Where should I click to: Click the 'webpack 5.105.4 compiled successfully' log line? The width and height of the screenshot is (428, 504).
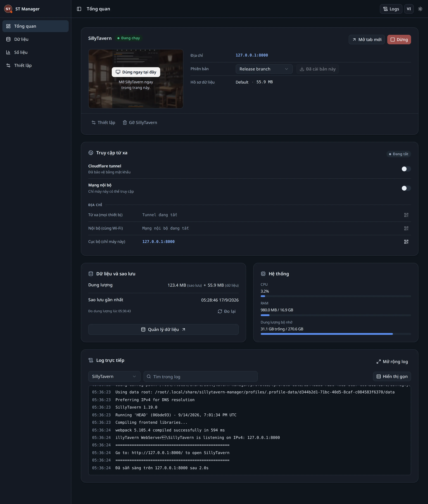(x=170, y=430)
